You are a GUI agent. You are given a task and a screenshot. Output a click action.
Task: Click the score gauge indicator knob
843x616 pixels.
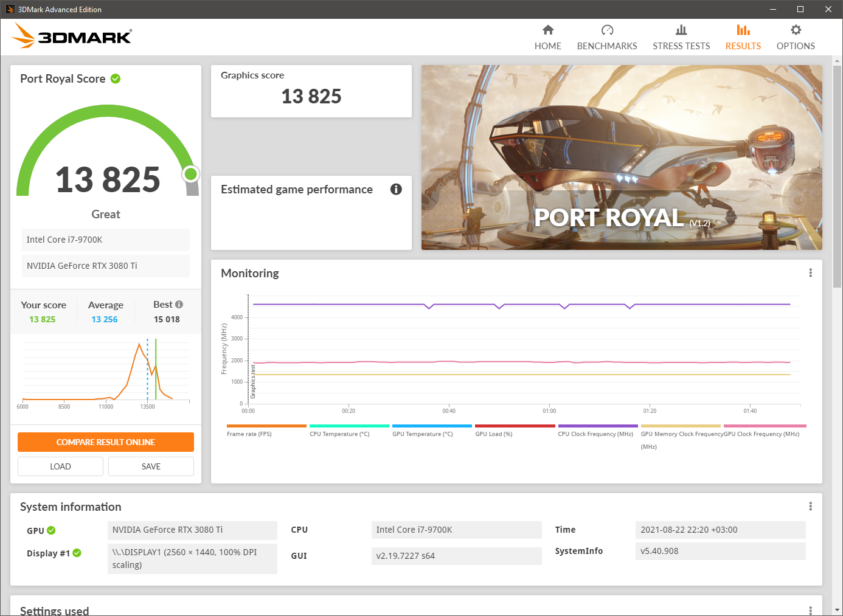pyautogui.click(x=191, y=175)
